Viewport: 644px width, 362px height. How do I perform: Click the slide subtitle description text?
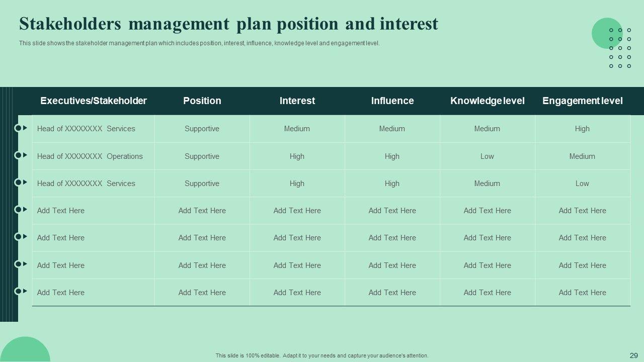pyautogui.click(x=199, y=43)
